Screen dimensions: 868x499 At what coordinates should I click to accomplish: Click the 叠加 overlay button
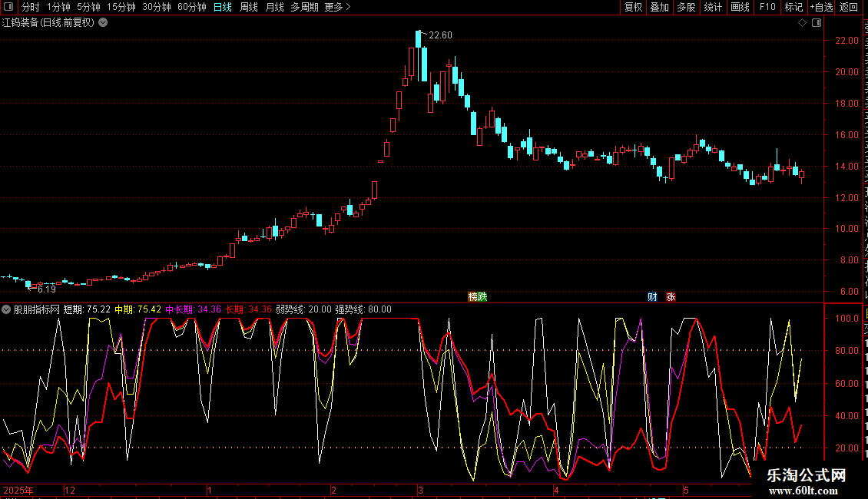coord(659,7)
